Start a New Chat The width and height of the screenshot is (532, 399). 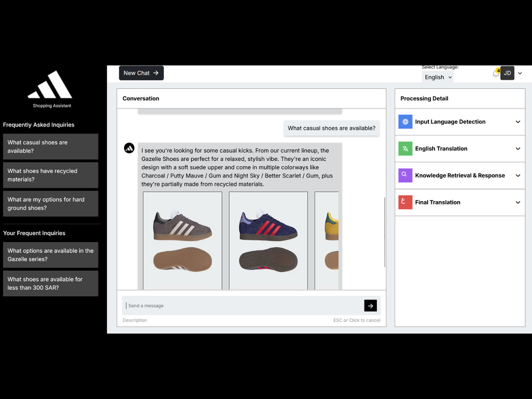point(141,73)
